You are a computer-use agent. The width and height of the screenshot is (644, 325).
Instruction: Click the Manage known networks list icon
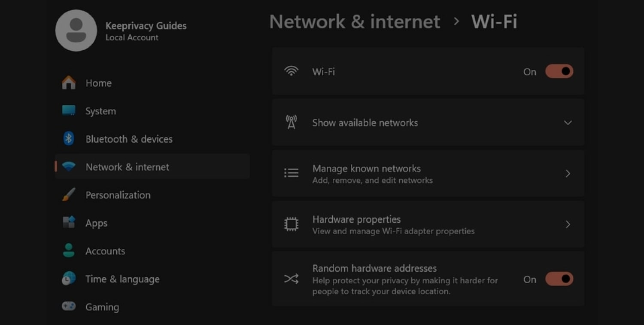[x=292, y=173]
